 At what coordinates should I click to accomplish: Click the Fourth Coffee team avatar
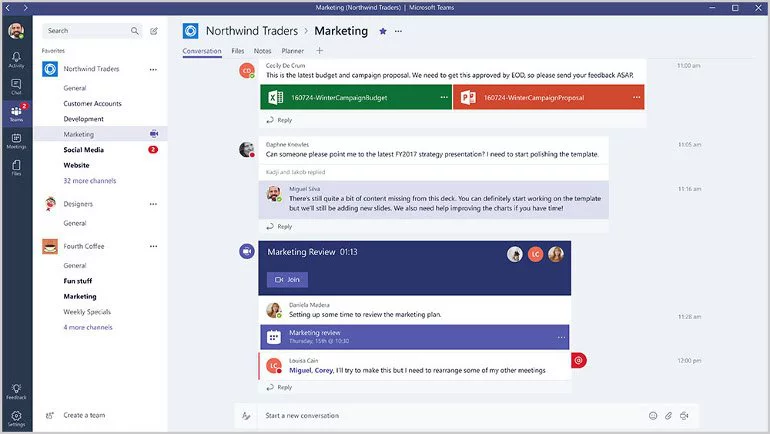[x=50, y=246]
